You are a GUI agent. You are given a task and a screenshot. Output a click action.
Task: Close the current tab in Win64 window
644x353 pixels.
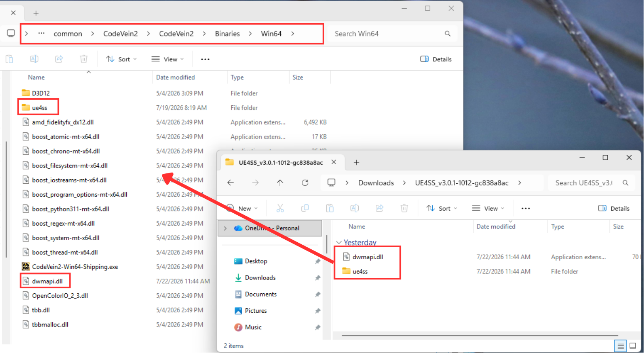[13, 13]
